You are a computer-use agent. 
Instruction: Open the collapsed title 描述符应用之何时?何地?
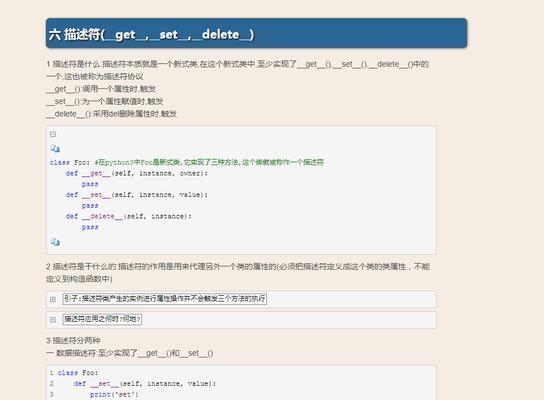coord(102,319)
